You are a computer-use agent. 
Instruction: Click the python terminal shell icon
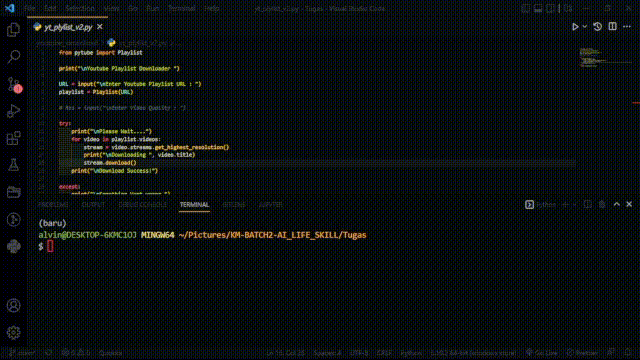point(529,204)
